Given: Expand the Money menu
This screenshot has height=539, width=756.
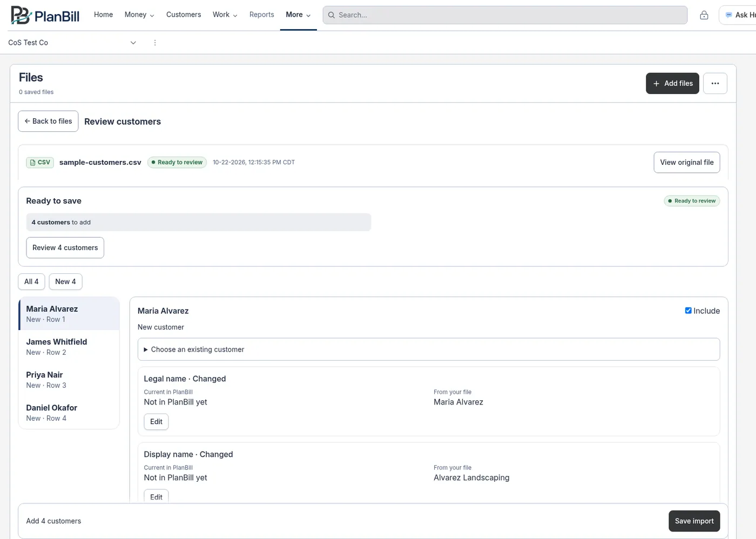Looking at the screenshot, I should point(139,15).
